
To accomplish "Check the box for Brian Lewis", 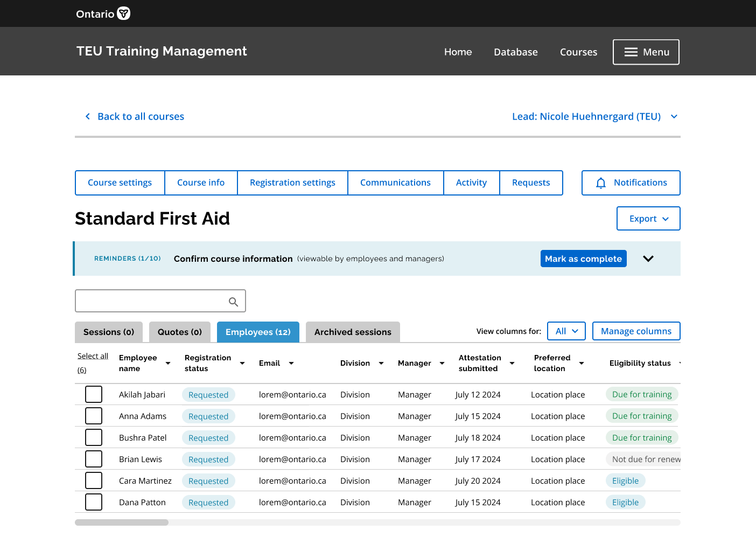I will click(x=94, y=459).
